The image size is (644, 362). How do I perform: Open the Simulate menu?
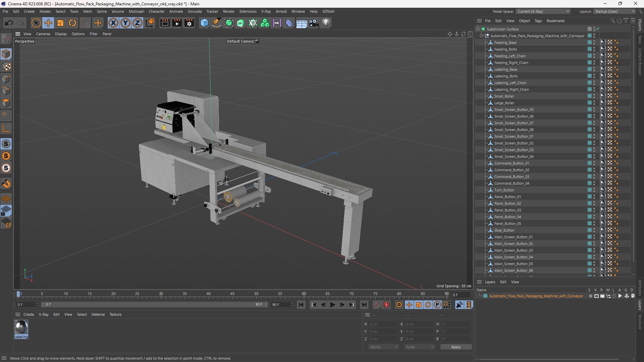tap(195, 11)
